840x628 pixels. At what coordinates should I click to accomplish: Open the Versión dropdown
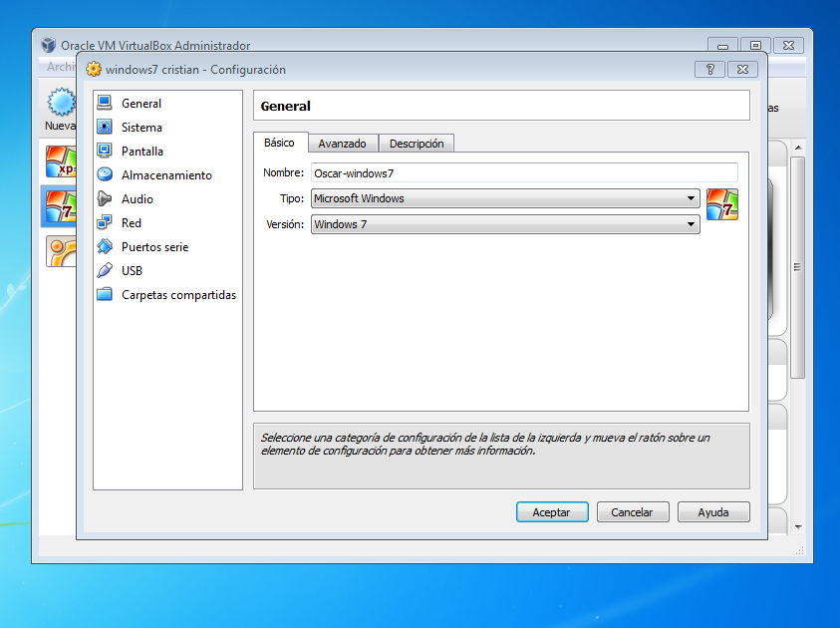pyautogui.click(x=505, y=224)
